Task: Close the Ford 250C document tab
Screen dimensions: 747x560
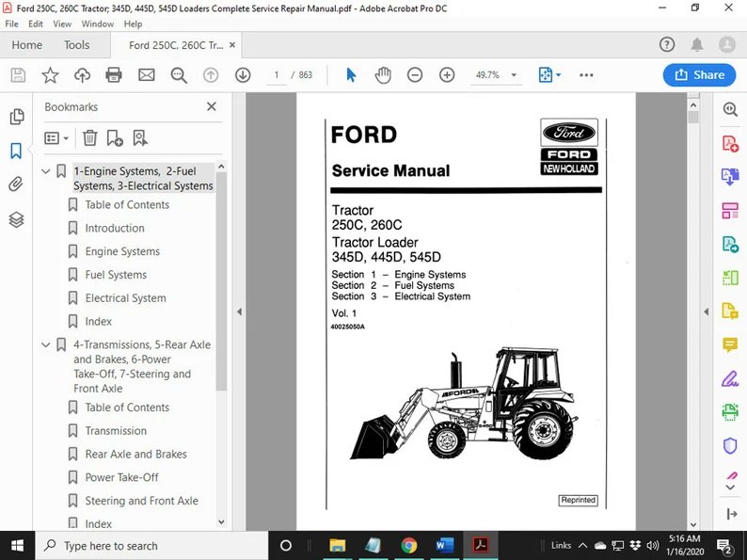Action: (x=232, y=45)
